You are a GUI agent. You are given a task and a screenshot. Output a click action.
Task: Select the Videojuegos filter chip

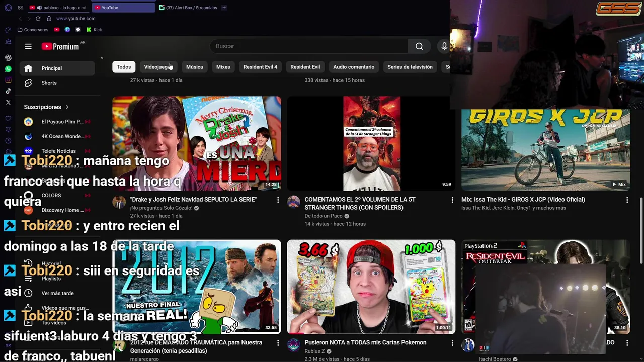(158, 67)
